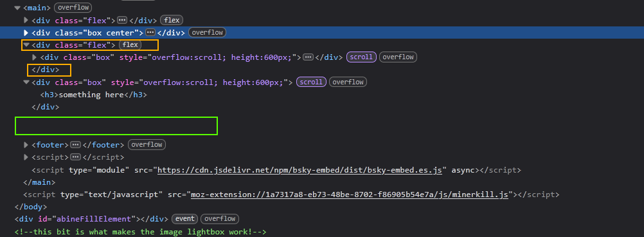Viewport: 644px width, 237px height.
Task: Expand the first collapsed div class="flex" node
Action: click(x=26, y=20)
